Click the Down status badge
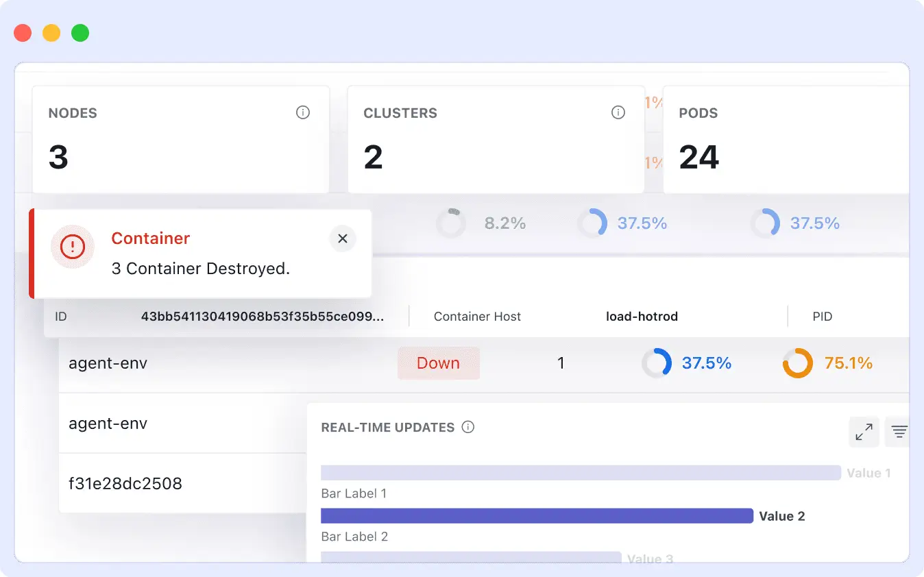Image resolution: width=924 pixels, height=577 pixels. (438, 363)
